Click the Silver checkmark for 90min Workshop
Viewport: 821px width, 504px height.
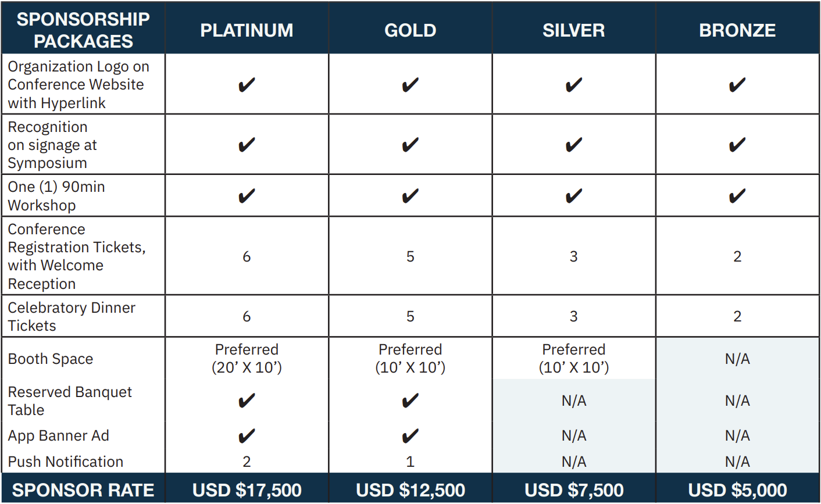click(x=574, y=196)
